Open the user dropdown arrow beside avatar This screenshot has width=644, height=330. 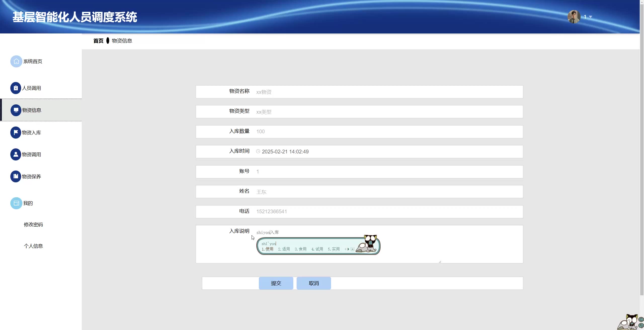point(590,17)
